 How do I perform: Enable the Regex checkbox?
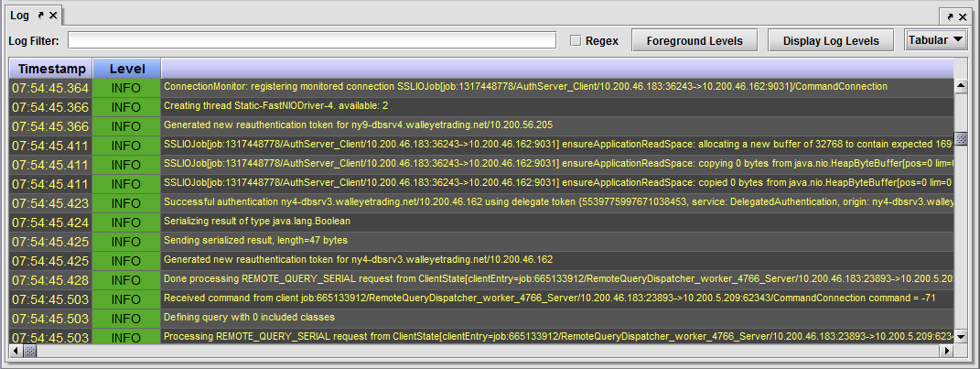576,40
